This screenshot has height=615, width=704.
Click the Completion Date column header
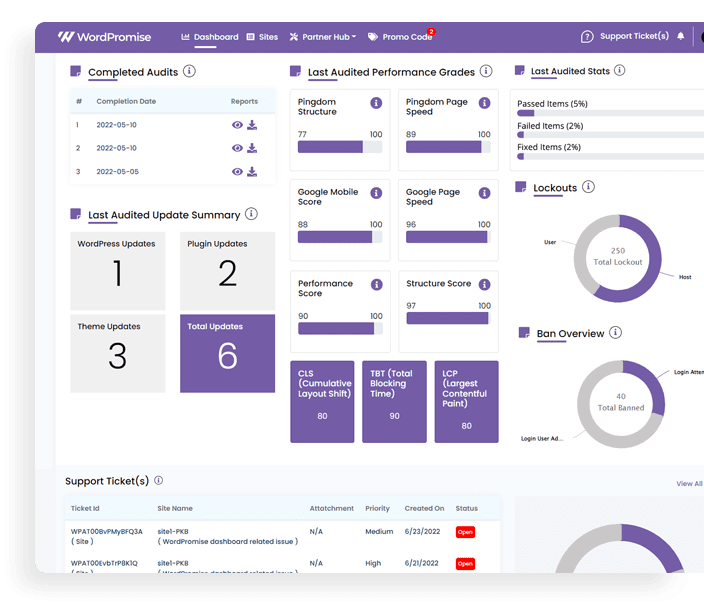click(x=126, y=101)
